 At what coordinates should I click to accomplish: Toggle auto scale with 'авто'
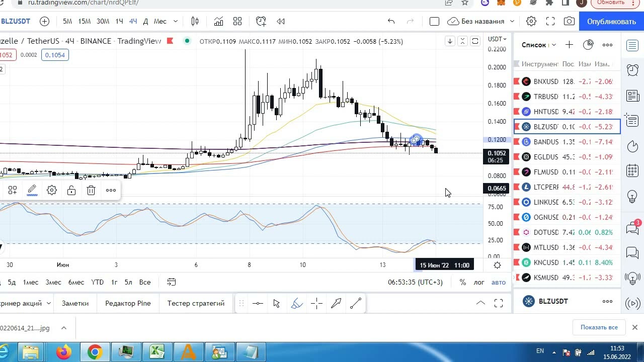point(499,282)
